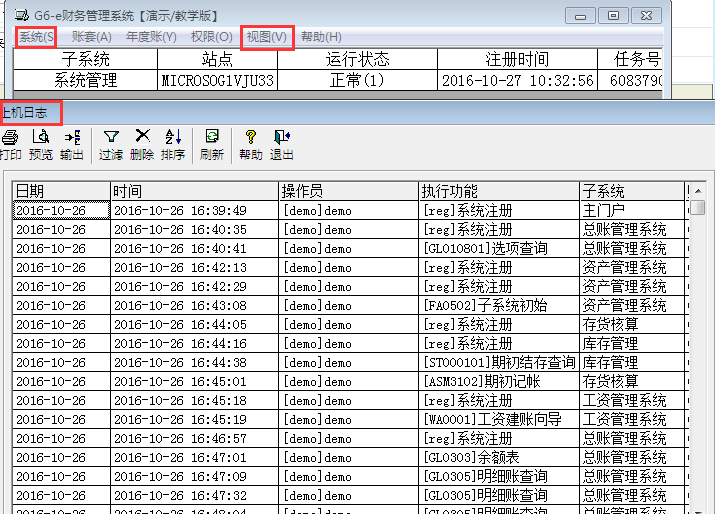Click time cell 2016-10-26 16:46:57
Image resolution: width=715 pixels, height=514 pixels.
click(x=195, y=439)
